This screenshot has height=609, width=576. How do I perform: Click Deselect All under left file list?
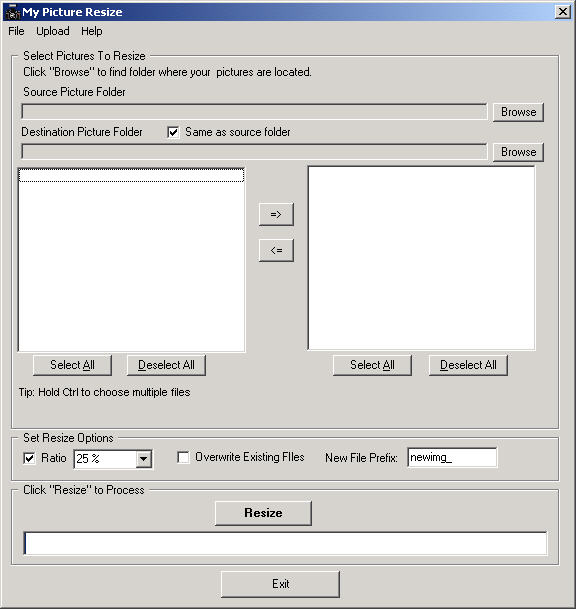166,365
